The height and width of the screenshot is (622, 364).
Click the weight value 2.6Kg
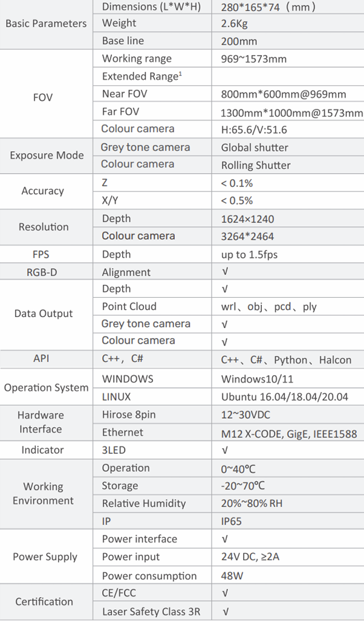point(234,24)
